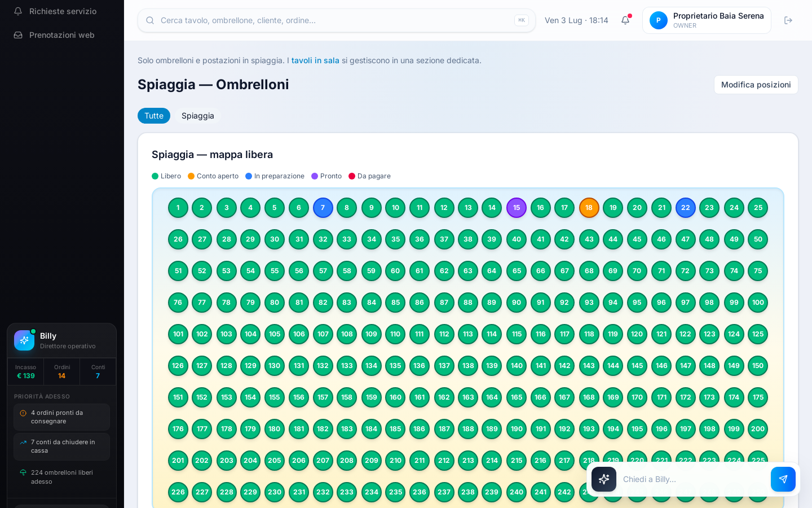Select orange umbrella 18 with open bill
The width and height of the screenshot is (812, 508).
pyautogui.click(x=589, y=208)
